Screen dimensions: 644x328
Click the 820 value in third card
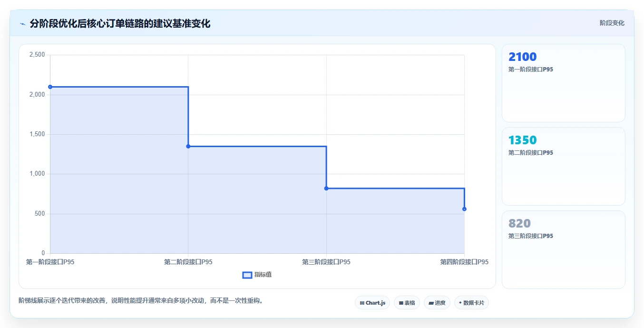pyautogui.click(x=519, y=224)
